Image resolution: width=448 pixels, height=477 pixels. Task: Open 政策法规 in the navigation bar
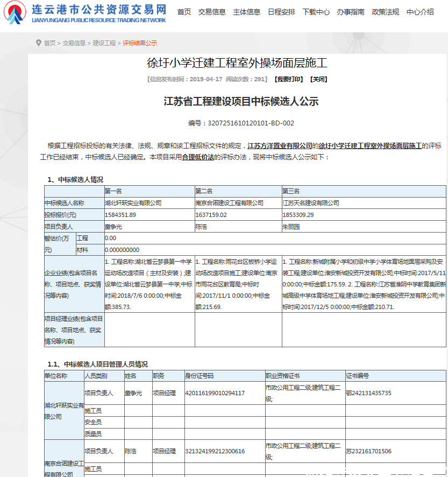pos(386,12)
